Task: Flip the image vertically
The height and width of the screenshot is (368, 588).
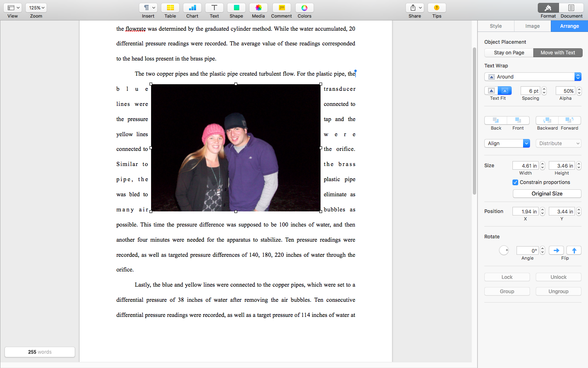Action: pyautogui.click(x=574, y=250)
